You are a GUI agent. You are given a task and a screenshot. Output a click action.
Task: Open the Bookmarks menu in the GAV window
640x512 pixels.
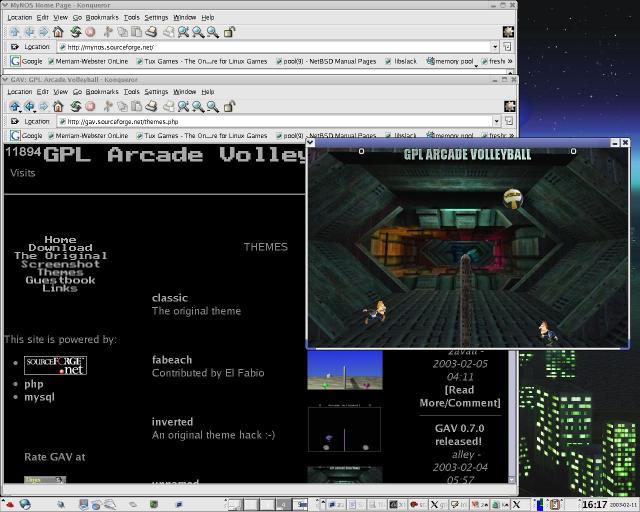point(102,92)
